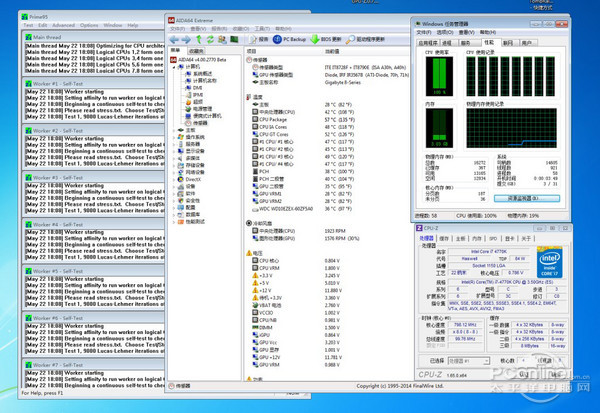Switch to the favorites tab in AIDA64 sidebar
Image resolution: width=600 pixels, height=413 pixels.
pyautogui.click(x=196, y=50)
